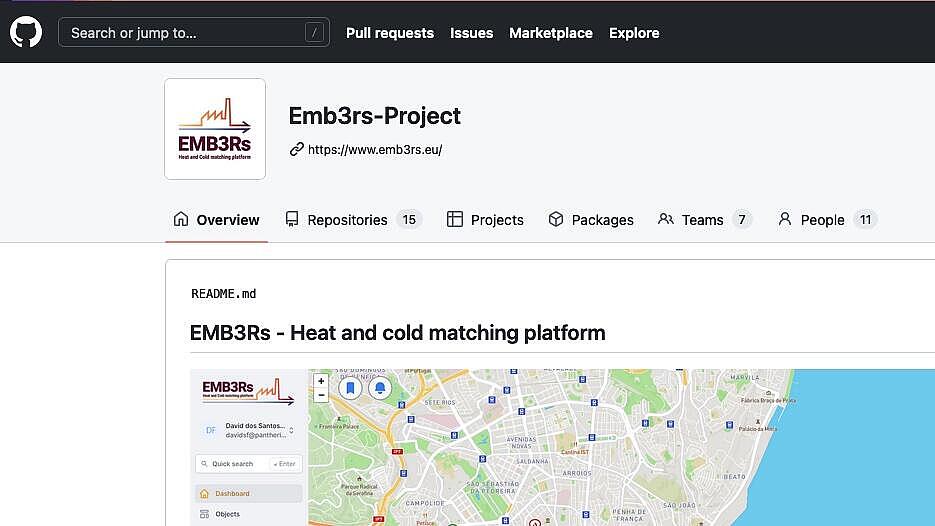
Task: Click the People person icon
Action: [785, 219]
